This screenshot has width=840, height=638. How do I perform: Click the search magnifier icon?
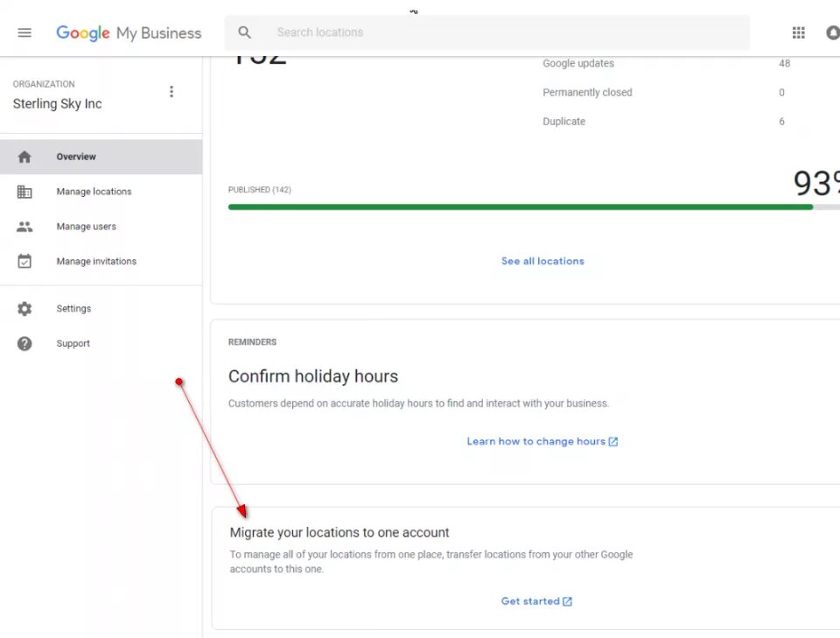[244, 32]
